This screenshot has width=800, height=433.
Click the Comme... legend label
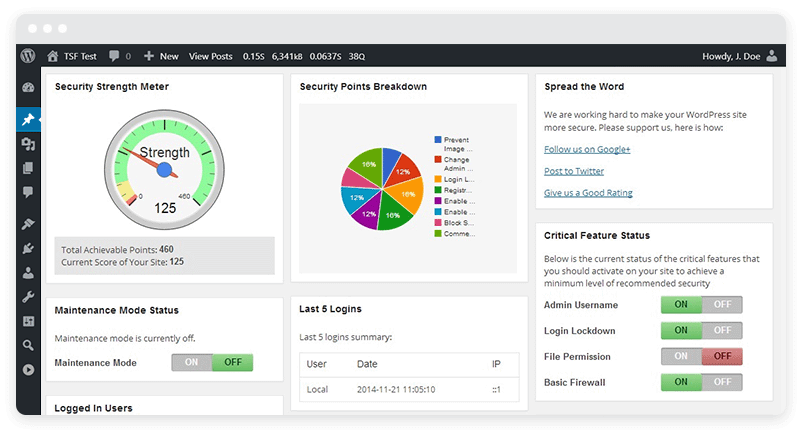coord(459,234)
